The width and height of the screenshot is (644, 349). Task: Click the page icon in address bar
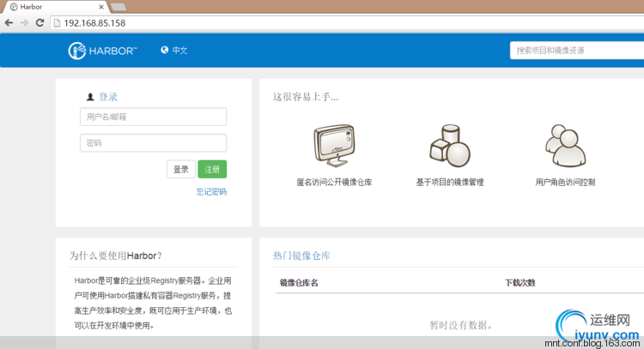tap(57, 23)
